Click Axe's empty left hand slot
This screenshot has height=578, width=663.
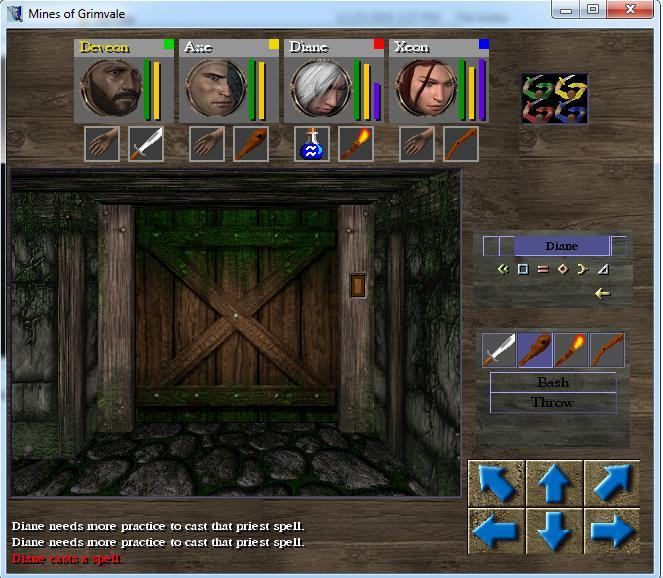(x=207, y=144)
